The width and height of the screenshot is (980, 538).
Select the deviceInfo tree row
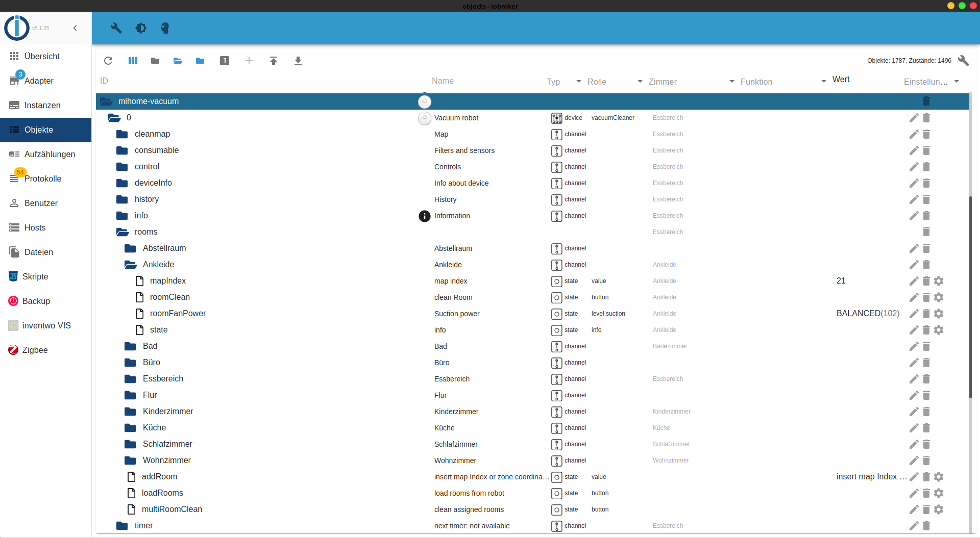pos(532,183)
